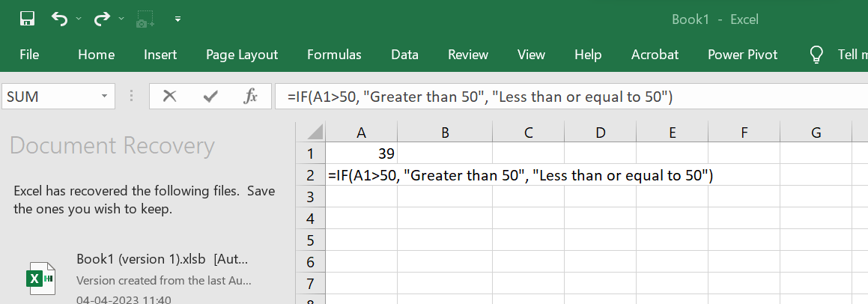This screenshot has height=304, width=868.
Task: Select row 2 header
Action: [311, 175]
